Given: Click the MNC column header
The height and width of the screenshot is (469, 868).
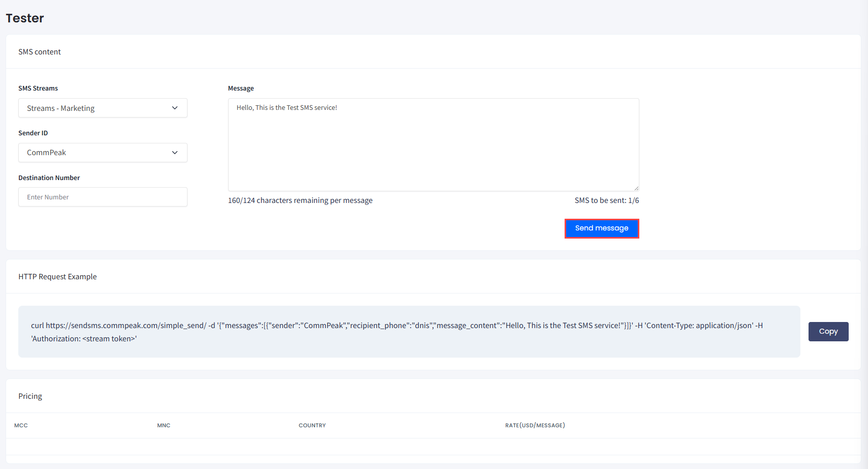Looking at the screenshot, I should [x=164, y=425].
